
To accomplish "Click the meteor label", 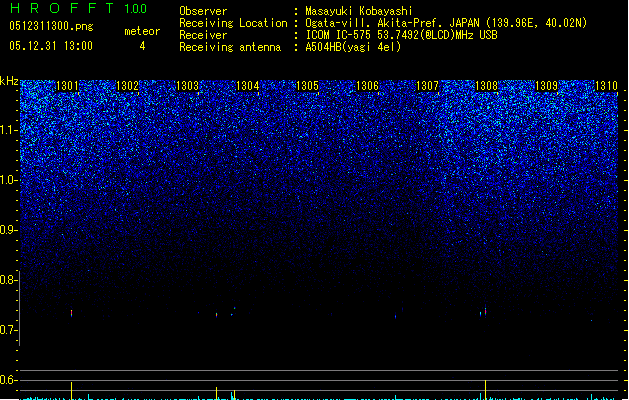I will click(x=142, y=31).
